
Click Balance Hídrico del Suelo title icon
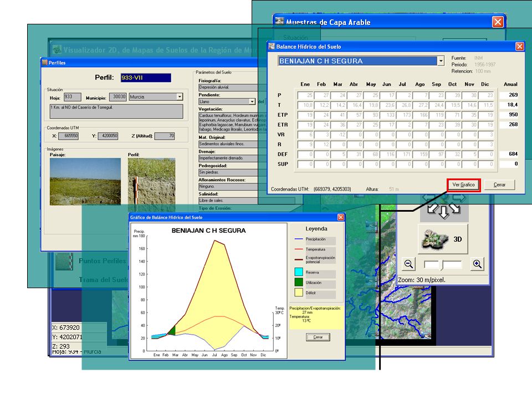pyautogui.click(x=272, y=46)
